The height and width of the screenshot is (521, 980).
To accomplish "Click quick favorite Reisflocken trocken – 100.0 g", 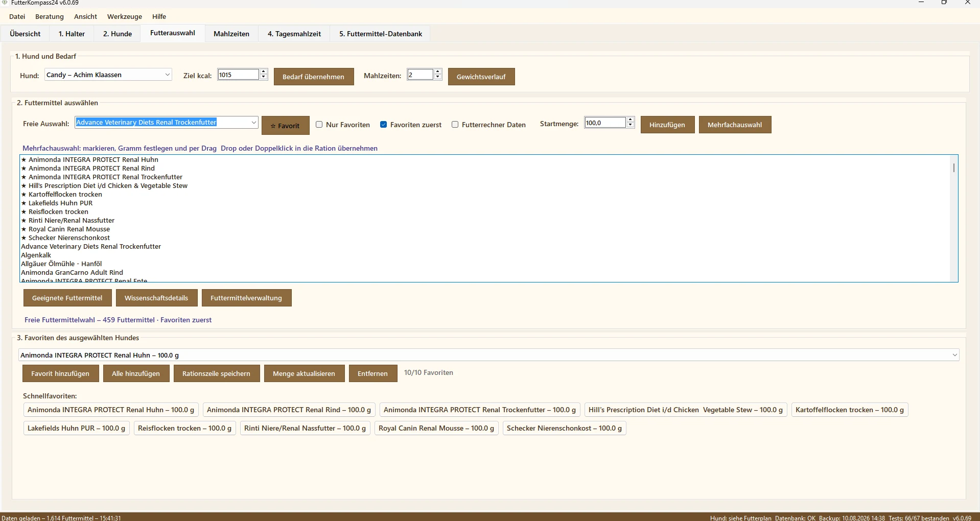I will 184,428.
